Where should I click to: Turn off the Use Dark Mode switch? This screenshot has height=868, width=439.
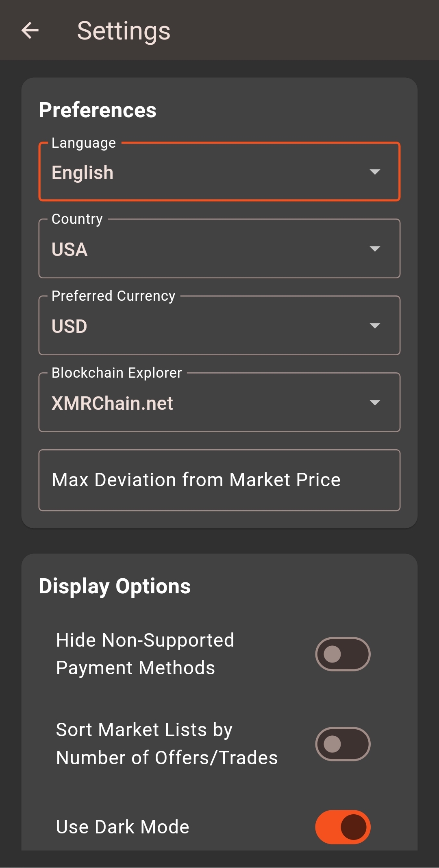coord(343,827)
